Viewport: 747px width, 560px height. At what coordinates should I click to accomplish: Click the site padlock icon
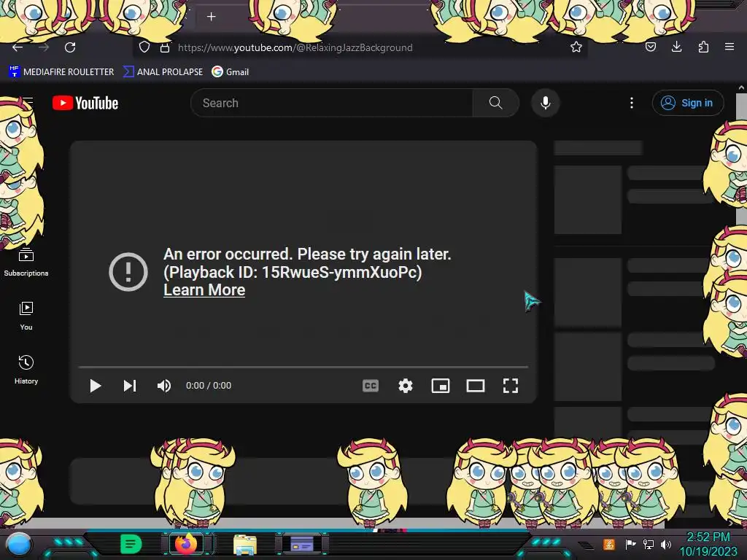coord(165,47)
